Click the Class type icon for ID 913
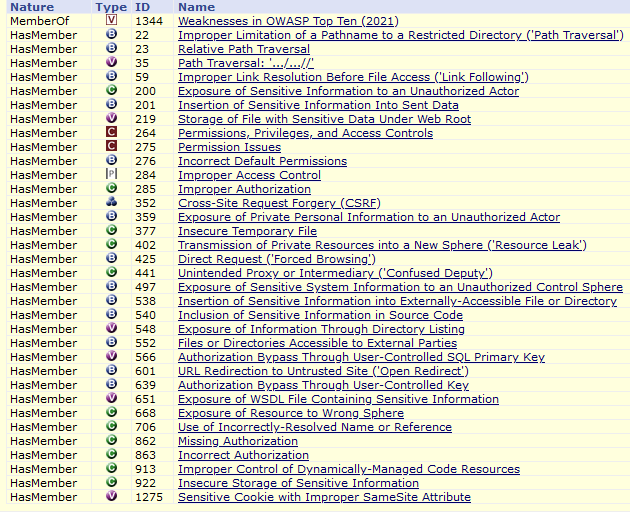This screenshot has width=630, height=512. [111, 468]
